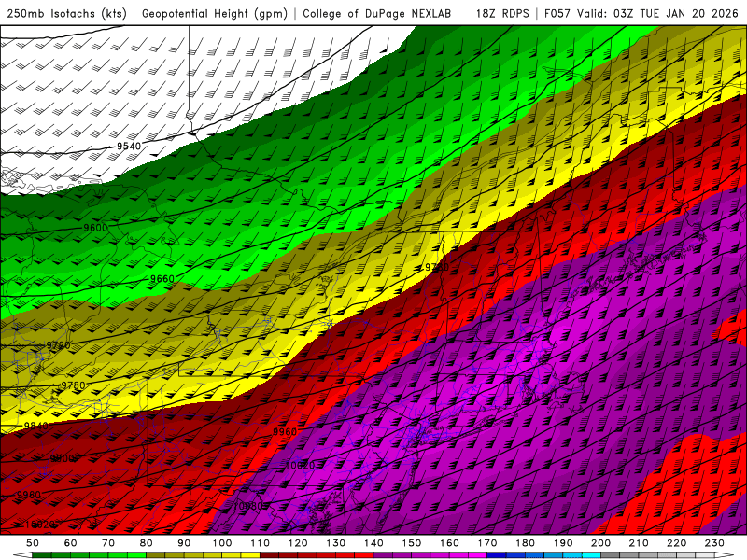Viewport: 747px width, 560px height.
Task: Click the 230 knot colorbar label
Action: tap(714, 543)
